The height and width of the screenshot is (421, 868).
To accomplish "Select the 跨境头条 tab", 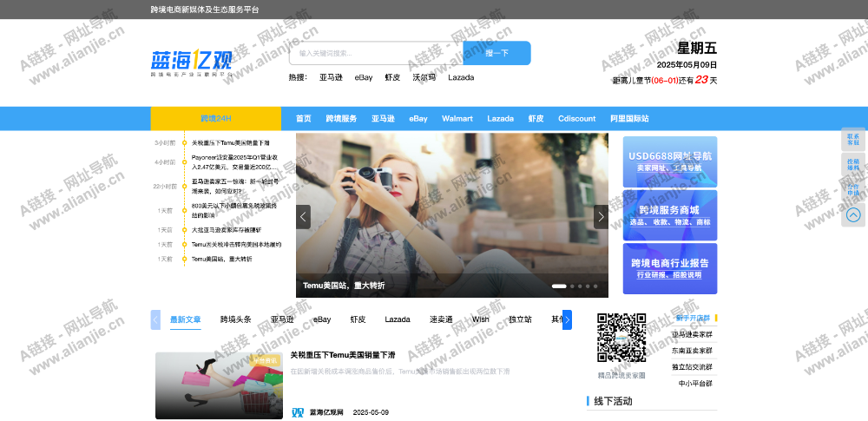I will pyautogui.click(x=236, y=319).
